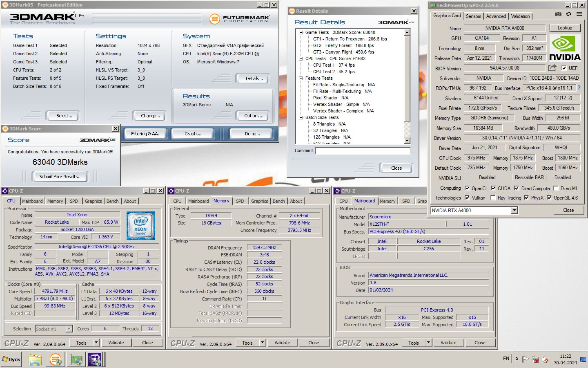Toggle the OpenCL checkbox
Image resolution: width=588 pixels, height=368 pixels.
click(467, 188)
